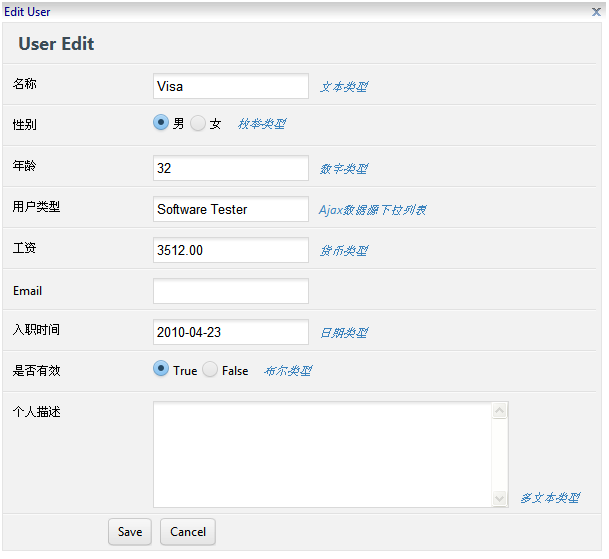This screenshot has height=559, width=609.
Task: Open the 用户类型 Software Tester dropdown field
Action: pyautogui.click(x=231, y=209)
